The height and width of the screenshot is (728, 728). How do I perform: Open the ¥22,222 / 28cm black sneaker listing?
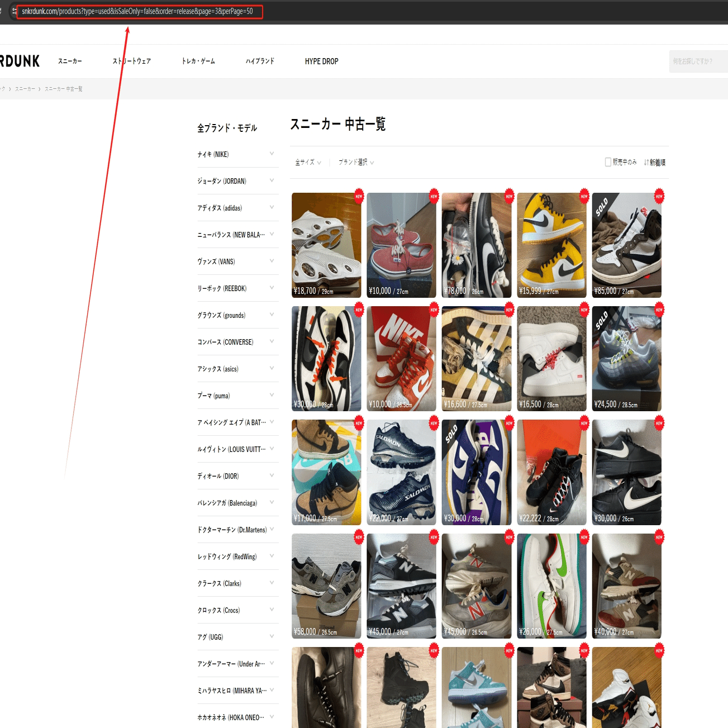pos(551,473)
